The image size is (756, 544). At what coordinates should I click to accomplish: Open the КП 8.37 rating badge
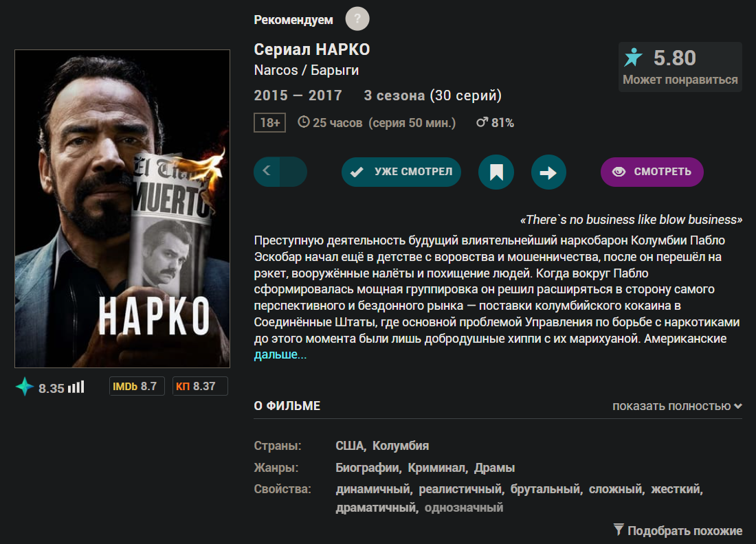pos(200,387)
